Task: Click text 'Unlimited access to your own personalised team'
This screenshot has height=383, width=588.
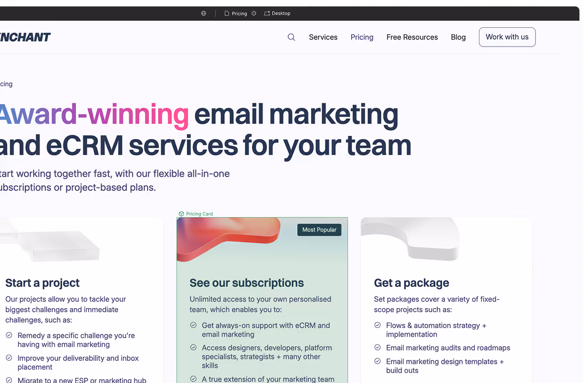Action: point(260,304)
